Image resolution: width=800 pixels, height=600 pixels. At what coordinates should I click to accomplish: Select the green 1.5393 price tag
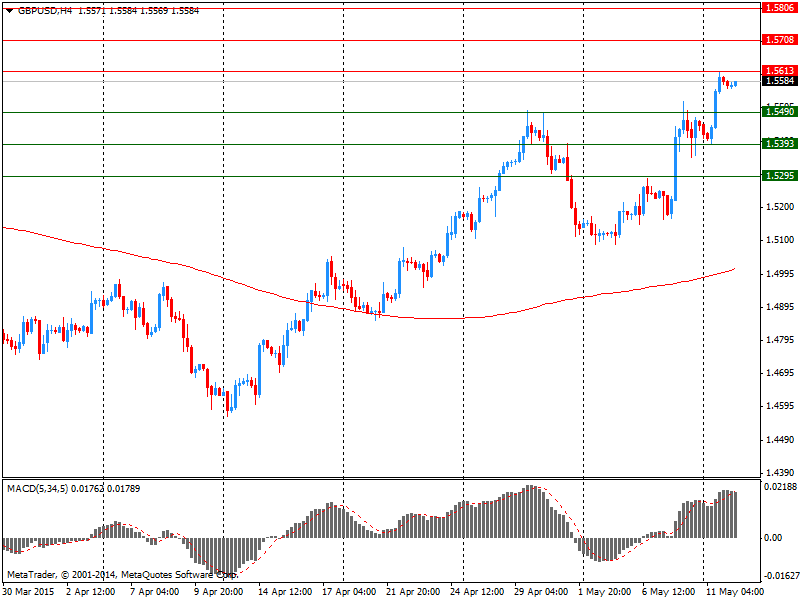click(x=779, y=143)
